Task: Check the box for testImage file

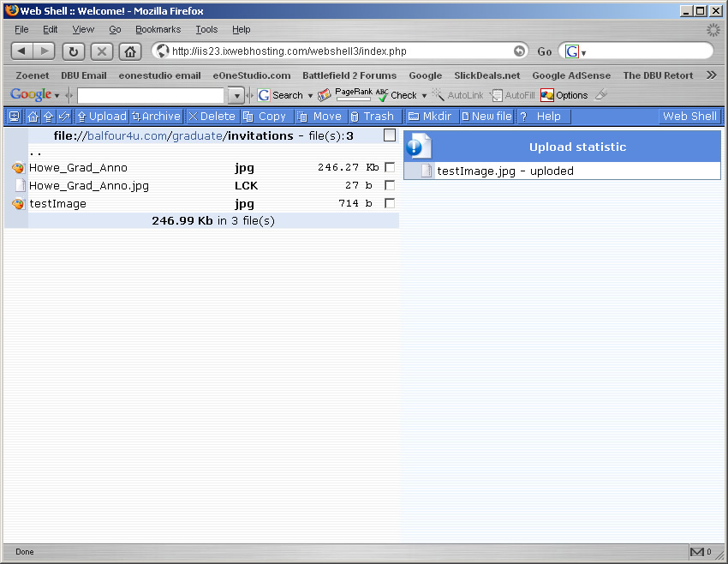Action: [390, 203]
